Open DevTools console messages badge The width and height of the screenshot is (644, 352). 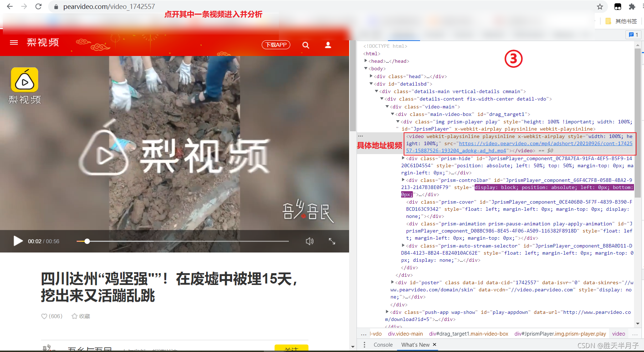point(633,35)
